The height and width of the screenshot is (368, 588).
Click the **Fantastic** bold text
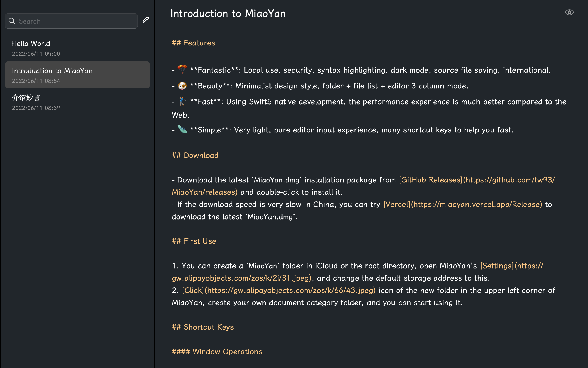pos(214,70)
